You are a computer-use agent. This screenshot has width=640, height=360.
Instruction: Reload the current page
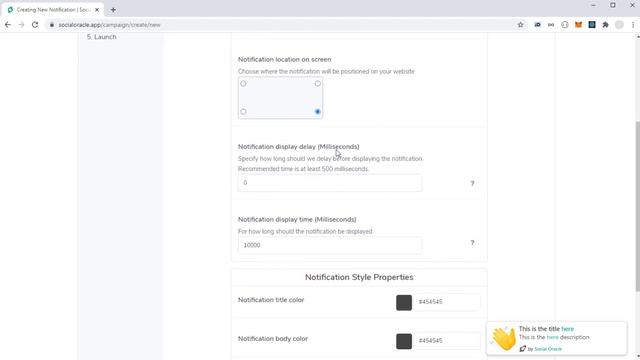pos(35,25)
